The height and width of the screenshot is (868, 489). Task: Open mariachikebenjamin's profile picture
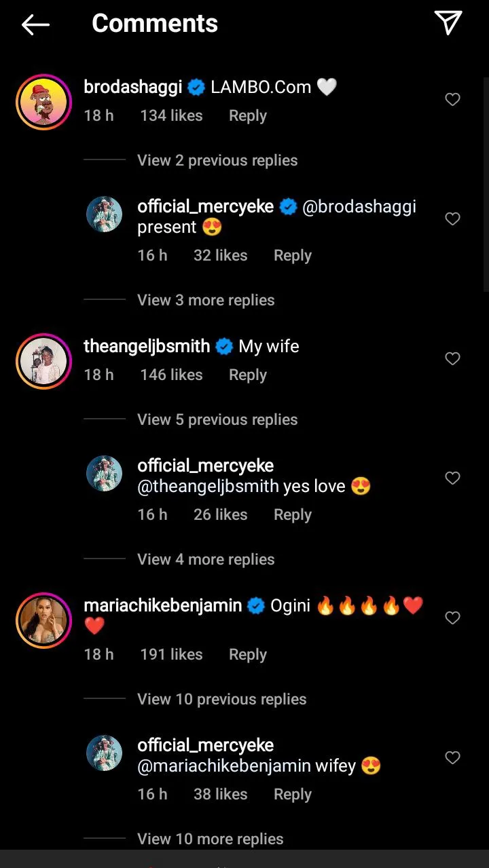tap(43, 620)
